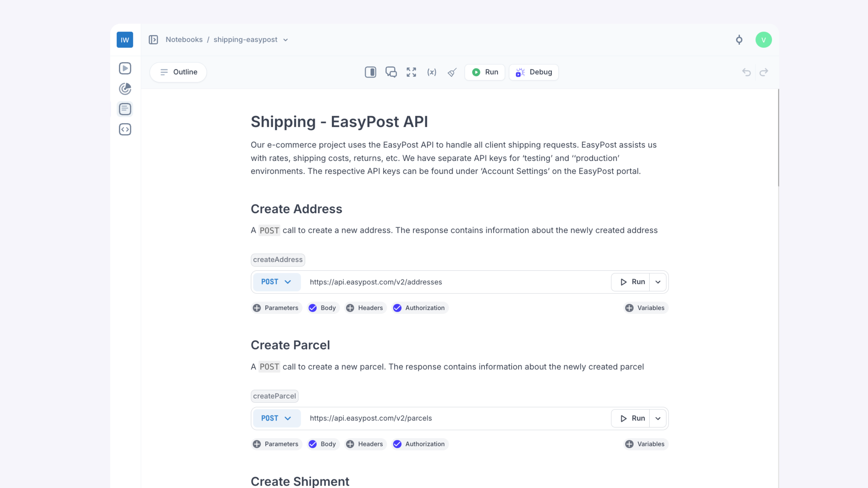Select the notebooks icon in sidebar
The width and height of the screenshot is (868, 488).
[x=125, y=109]
